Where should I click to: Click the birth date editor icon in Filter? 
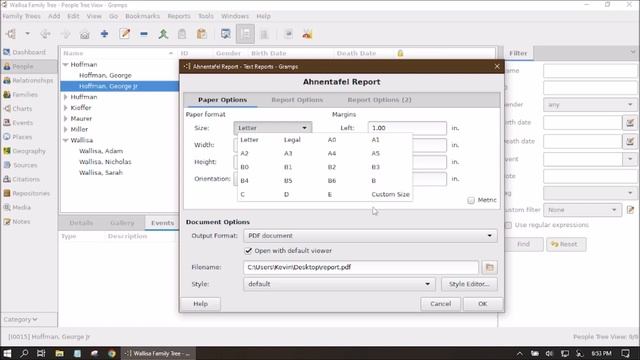coord(630,122)
